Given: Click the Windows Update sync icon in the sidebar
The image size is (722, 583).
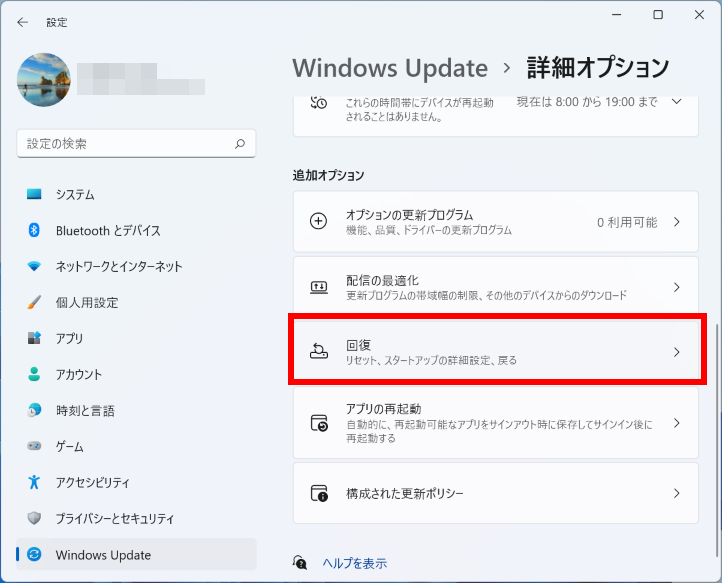Looking at the screenshot, I should (34, 554).
